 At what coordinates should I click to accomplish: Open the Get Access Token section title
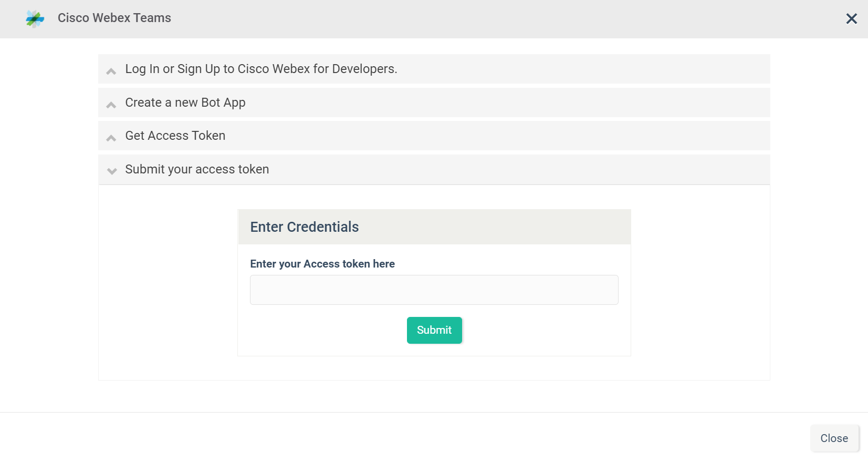pos(175,136)
